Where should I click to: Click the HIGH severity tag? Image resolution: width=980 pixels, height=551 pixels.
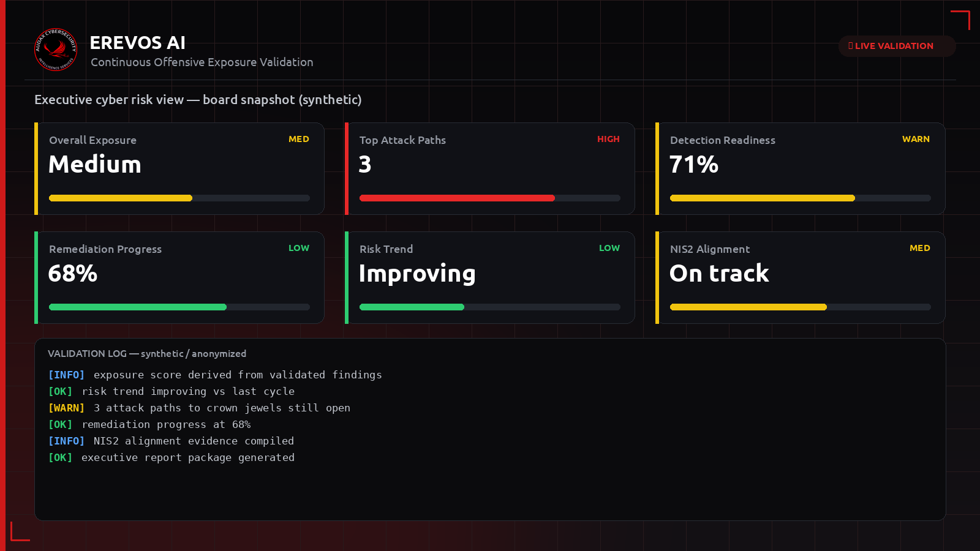[608, 139]
